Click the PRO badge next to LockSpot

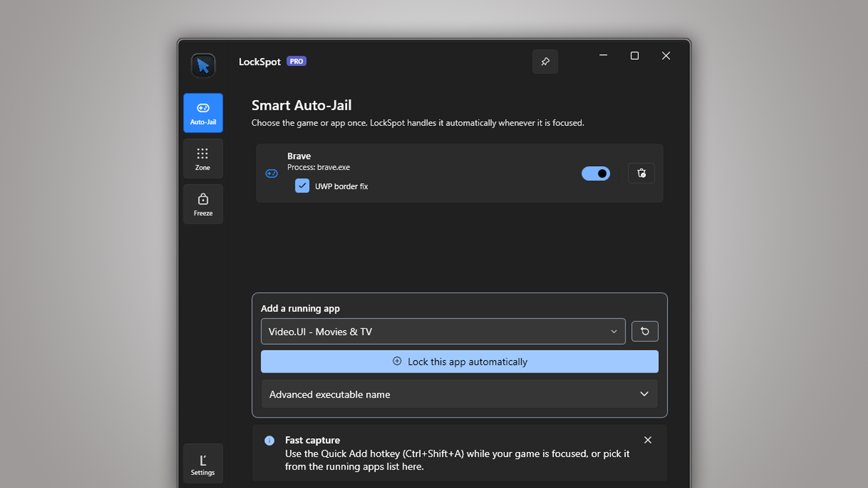[297, 61]
